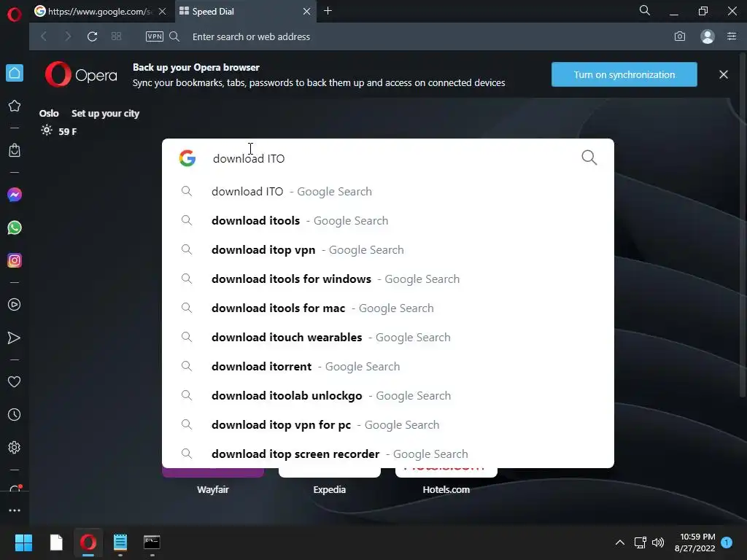
Task: Open Bookmarks star in sidebar
Action: (x=15, y=106)
